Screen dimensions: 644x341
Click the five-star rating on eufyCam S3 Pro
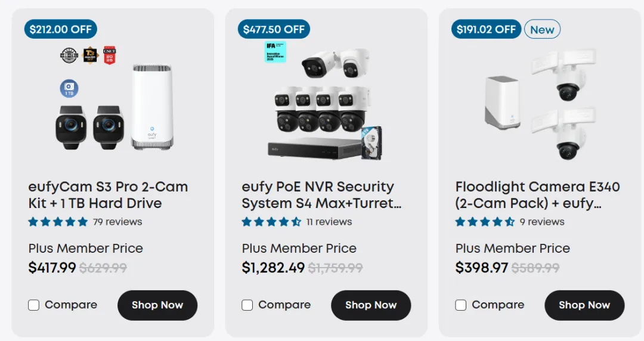(58, 222)
